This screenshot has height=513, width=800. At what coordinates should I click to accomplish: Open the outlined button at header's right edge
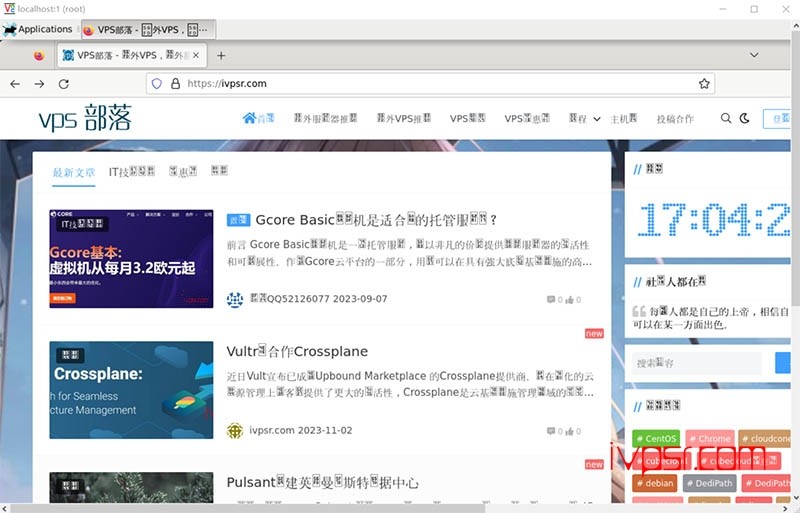[777, 118]
